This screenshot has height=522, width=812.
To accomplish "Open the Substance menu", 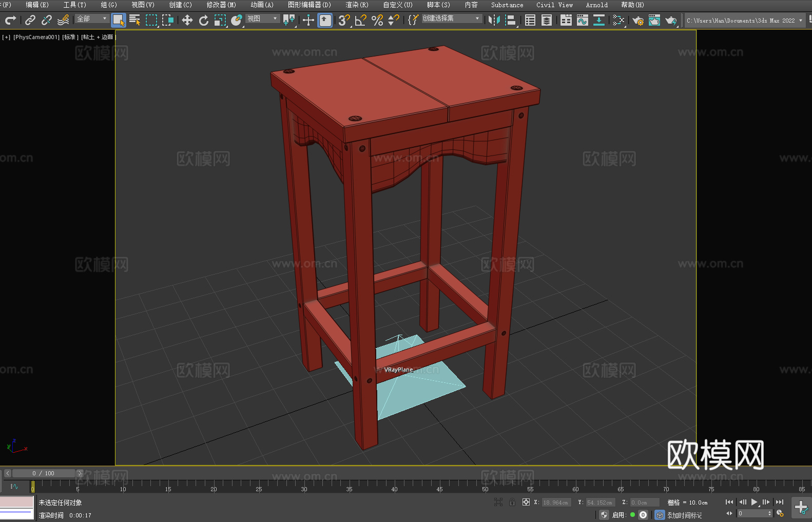I will (507, 5).
